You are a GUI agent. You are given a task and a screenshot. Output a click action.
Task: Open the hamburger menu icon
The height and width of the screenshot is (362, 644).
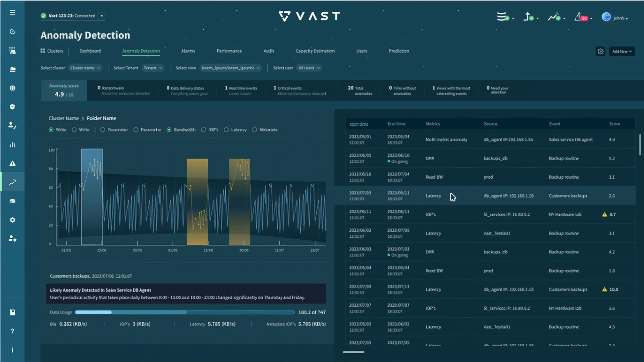(12, 13)
